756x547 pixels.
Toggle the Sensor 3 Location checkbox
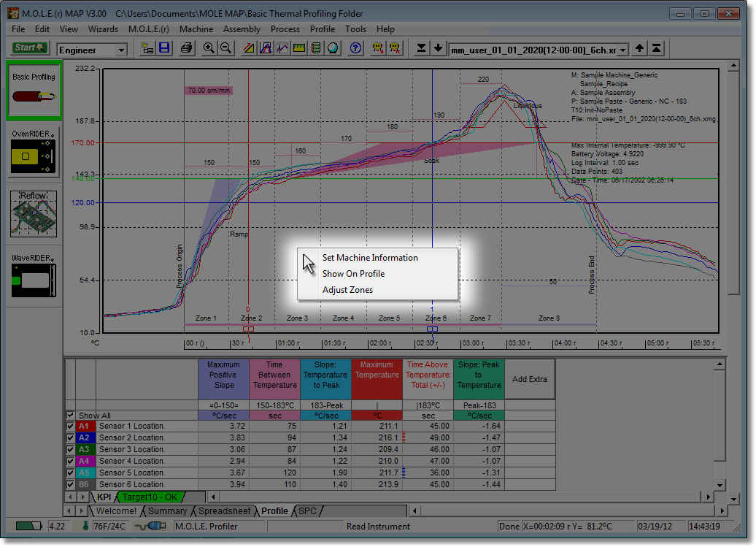(x=70, y=449)
